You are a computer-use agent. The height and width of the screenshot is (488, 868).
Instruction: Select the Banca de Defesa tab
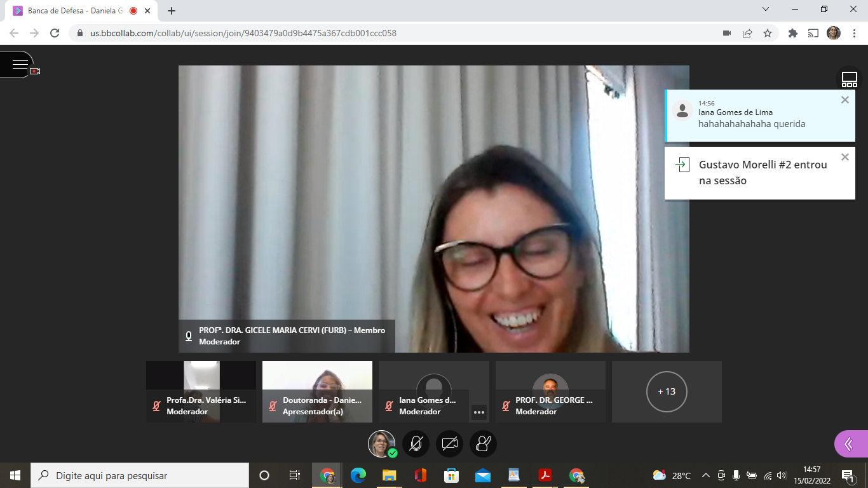coord(83,11)
